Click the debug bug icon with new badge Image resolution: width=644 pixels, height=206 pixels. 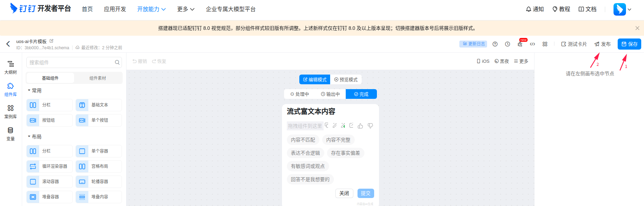tap(520, 44)
